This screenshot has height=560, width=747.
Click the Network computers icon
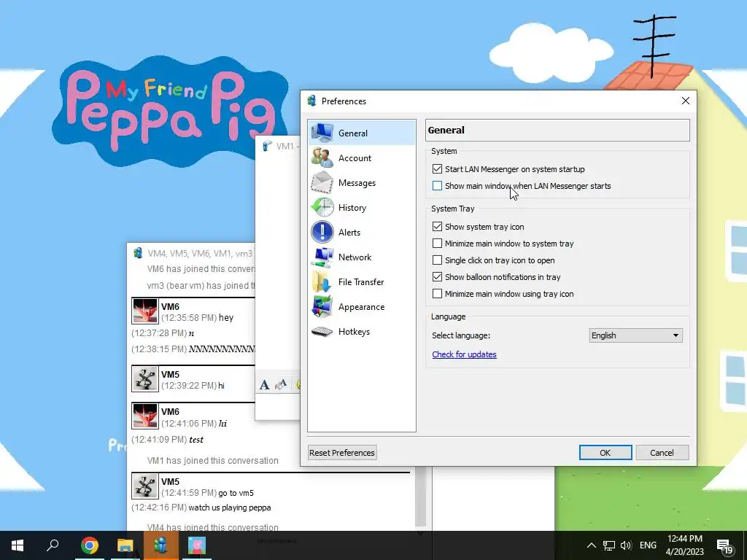[322, 257]
